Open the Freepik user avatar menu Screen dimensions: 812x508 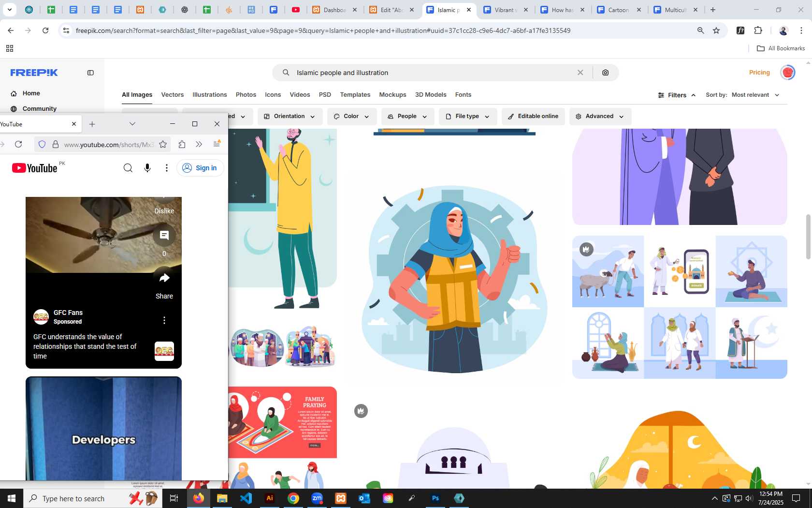click(x=788, y=73)
